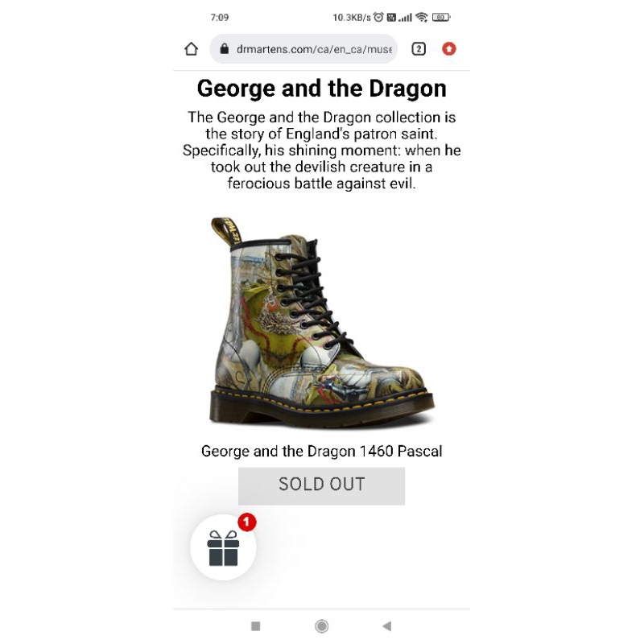644x644 pixels.
Task: Tap the red notification badge on gift
Action: [247, 522]
